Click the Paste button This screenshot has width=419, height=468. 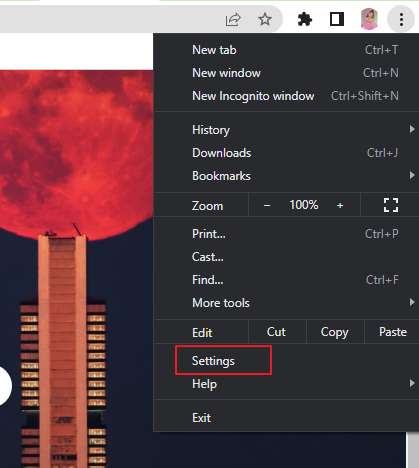point(392,332)
